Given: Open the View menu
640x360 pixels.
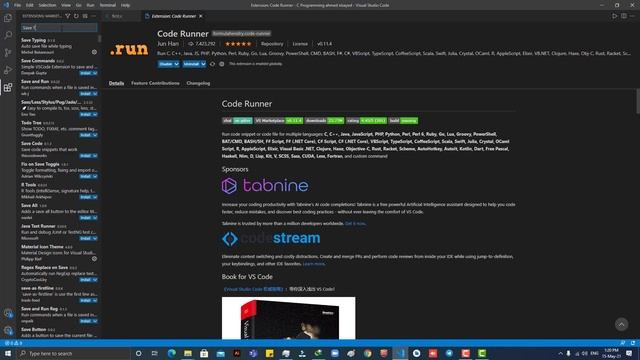Looking at the screenshot, I should (66, 5).
